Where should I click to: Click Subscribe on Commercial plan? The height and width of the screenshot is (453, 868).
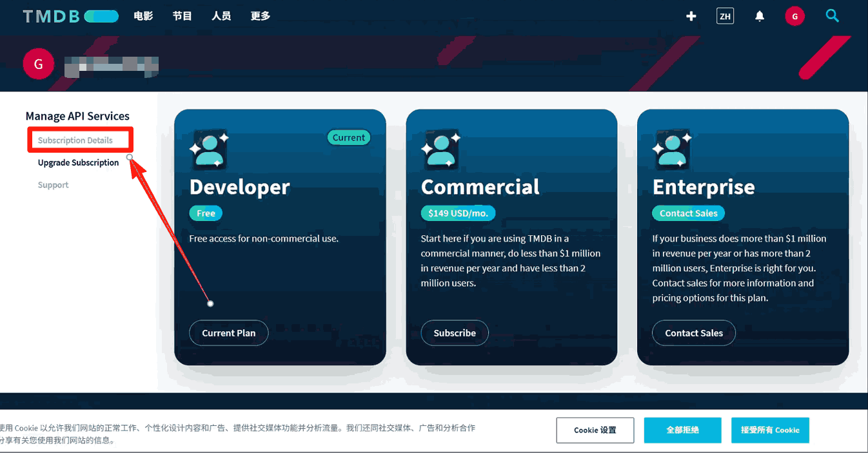[x=455, y=333]
